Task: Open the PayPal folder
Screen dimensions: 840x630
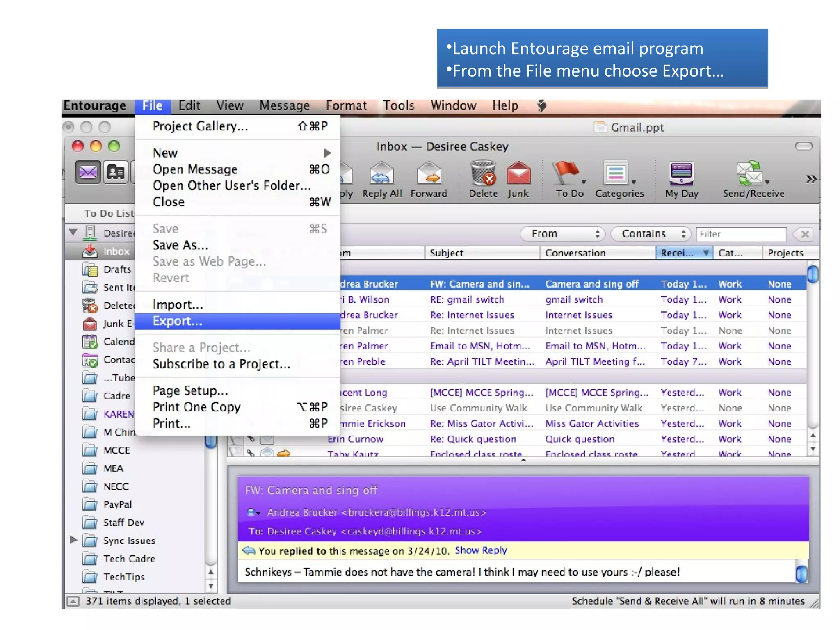Action: coord(107,504)
